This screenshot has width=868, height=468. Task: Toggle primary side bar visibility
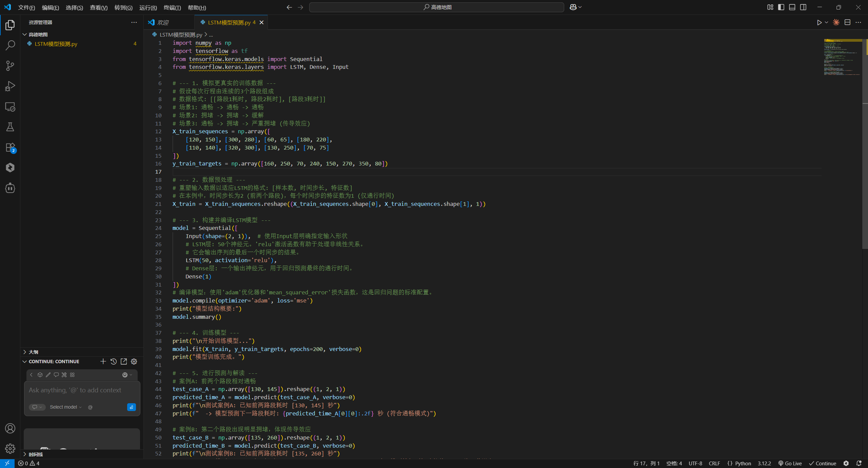[x=781, y=7]
